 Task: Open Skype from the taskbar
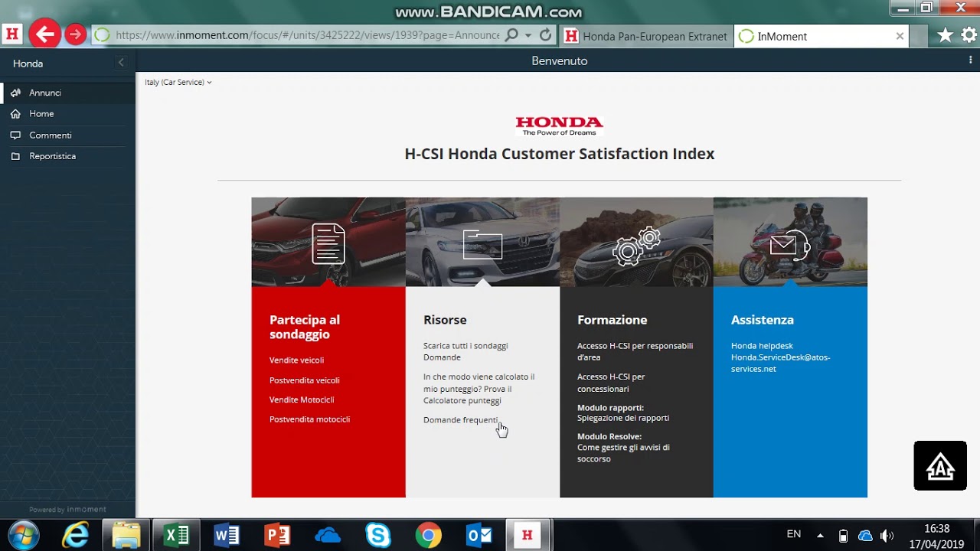(378, 535)
